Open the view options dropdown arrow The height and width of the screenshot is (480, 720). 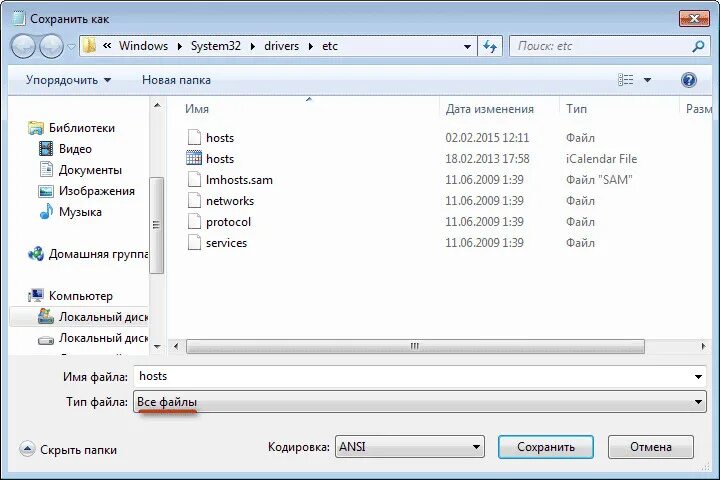click(647, 80)
